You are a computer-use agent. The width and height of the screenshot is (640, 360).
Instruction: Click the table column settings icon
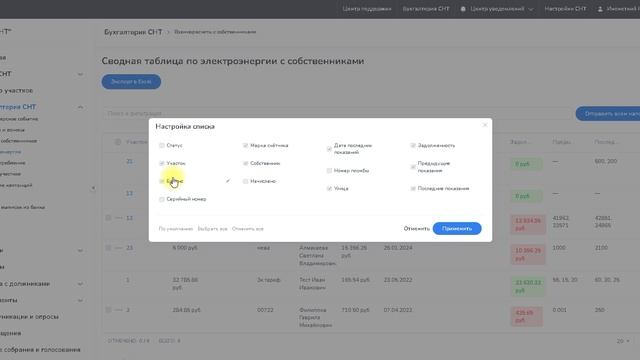pos(118,142)
